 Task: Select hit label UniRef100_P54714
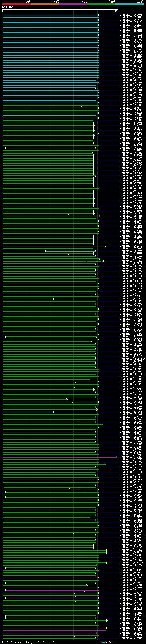tap(131, 281)
